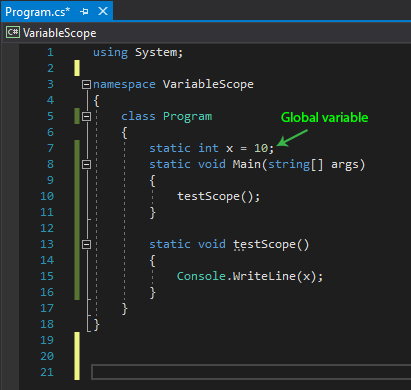Click 'WriteLine(x);' on line 15
The image size is (411, 390).
coord(278,276)
